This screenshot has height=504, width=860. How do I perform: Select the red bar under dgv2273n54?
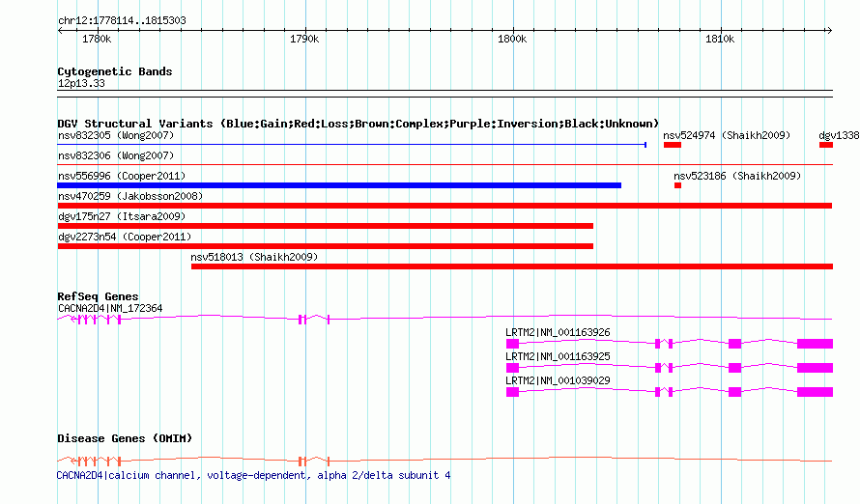click(x=326, y=246)
